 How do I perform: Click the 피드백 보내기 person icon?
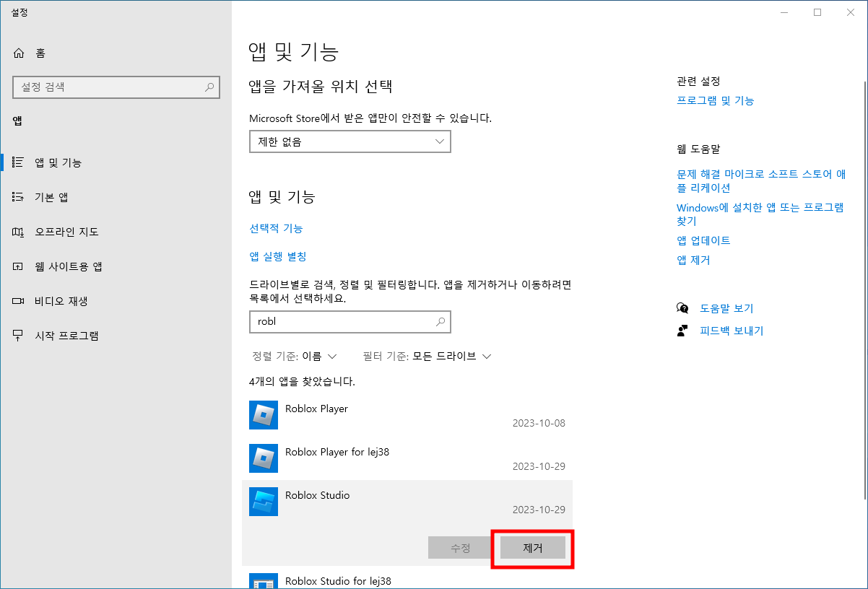[682, 331]
